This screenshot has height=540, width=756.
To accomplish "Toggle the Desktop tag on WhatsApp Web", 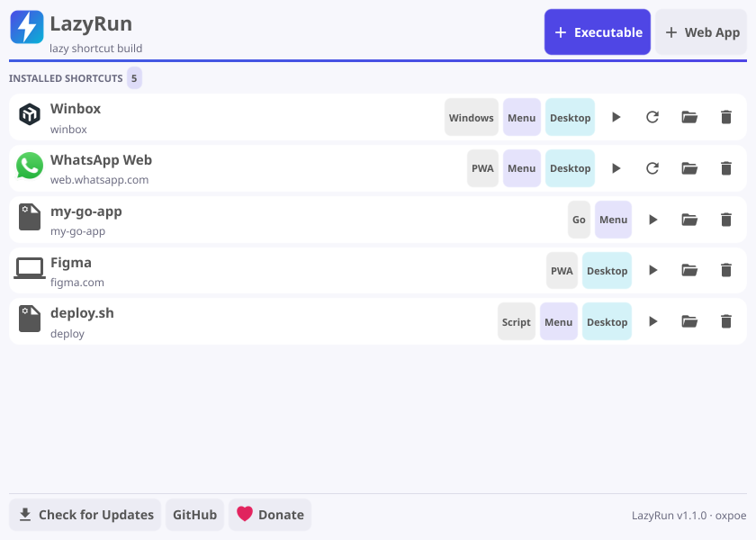I will pos(570,168).
